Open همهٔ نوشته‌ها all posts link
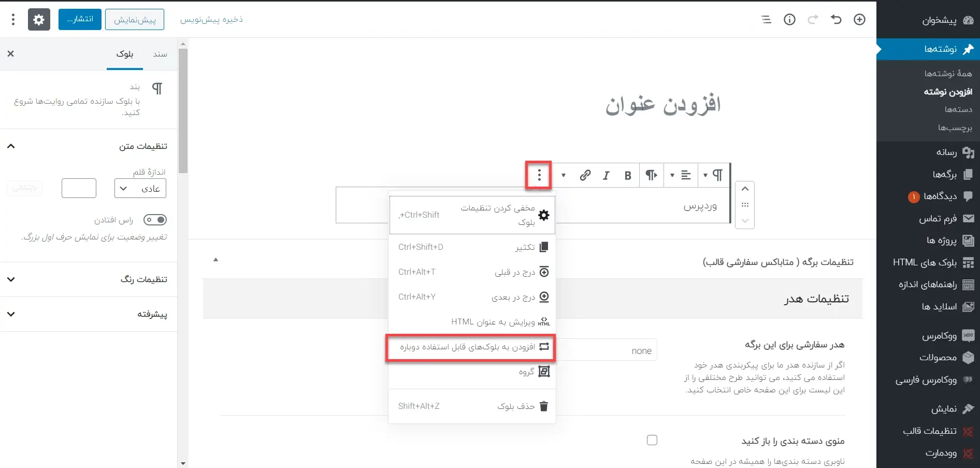980x468 pixels. click(x=948, y=74)
